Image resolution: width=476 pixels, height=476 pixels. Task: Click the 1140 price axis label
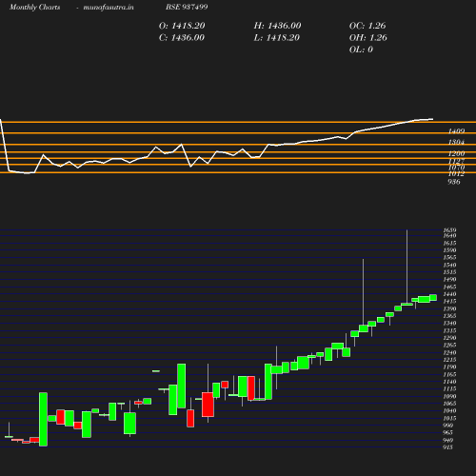[450, 382]
